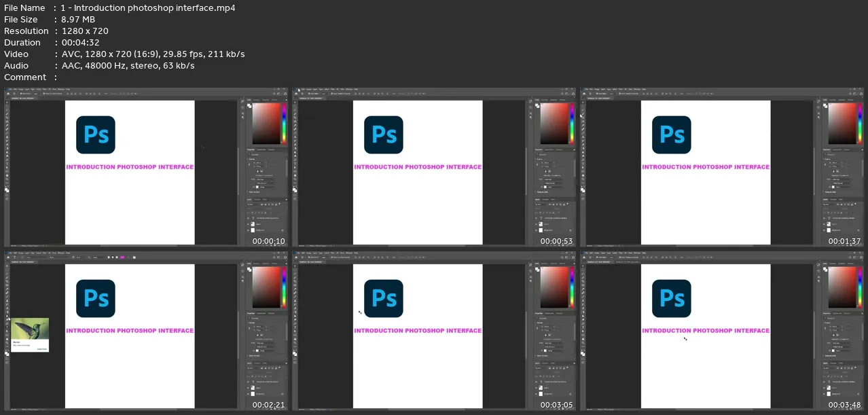Screen dimensions: 868x415
Task: Click the audio details line starting with AAC
Action: [x=128, y=66]
